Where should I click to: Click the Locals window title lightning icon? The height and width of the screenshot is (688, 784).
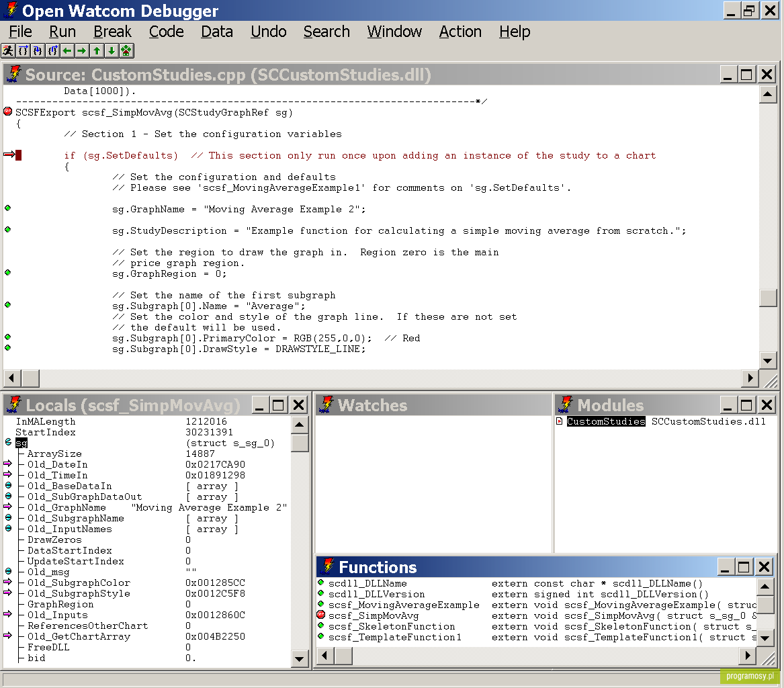(x=13, y=405)
